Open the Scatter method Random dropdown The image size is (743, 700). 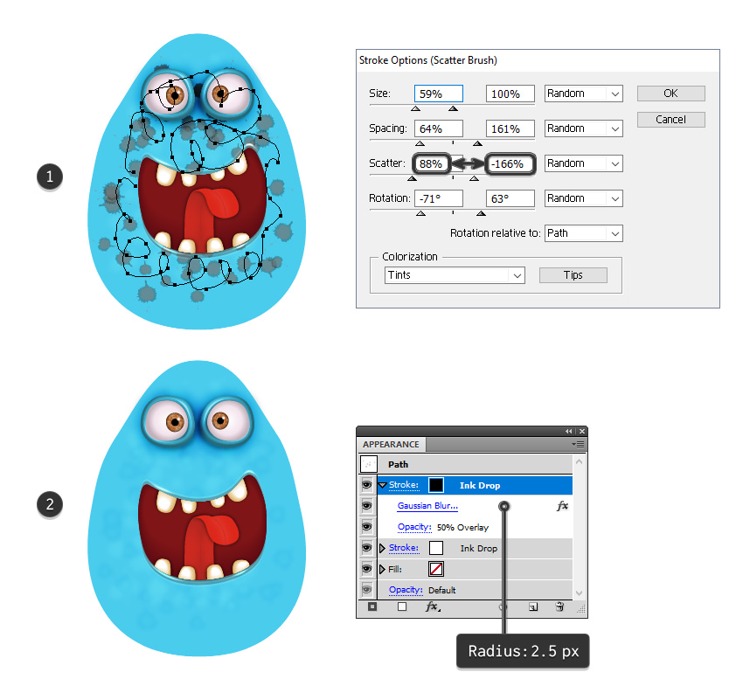(583, 163)
